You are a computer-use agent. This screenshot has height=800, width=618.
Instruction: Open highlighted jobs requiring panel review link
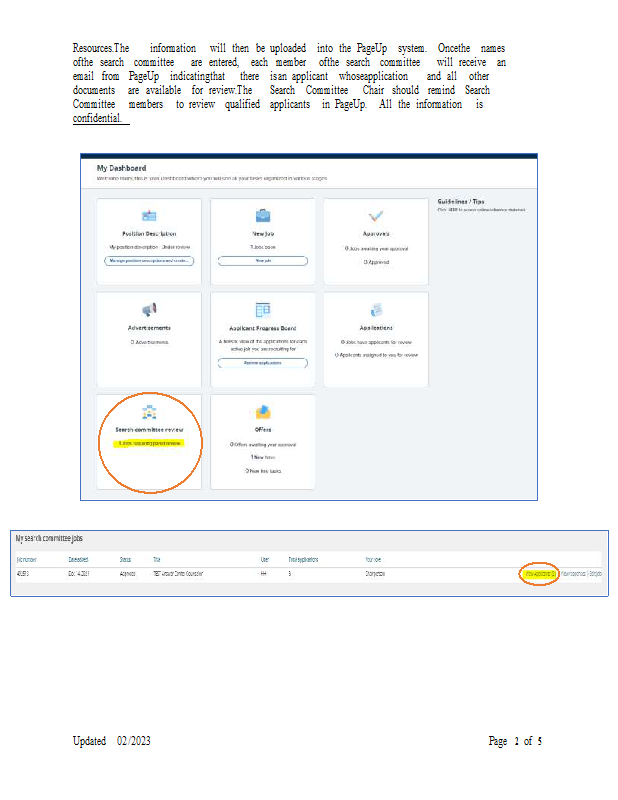coord(149,442)
